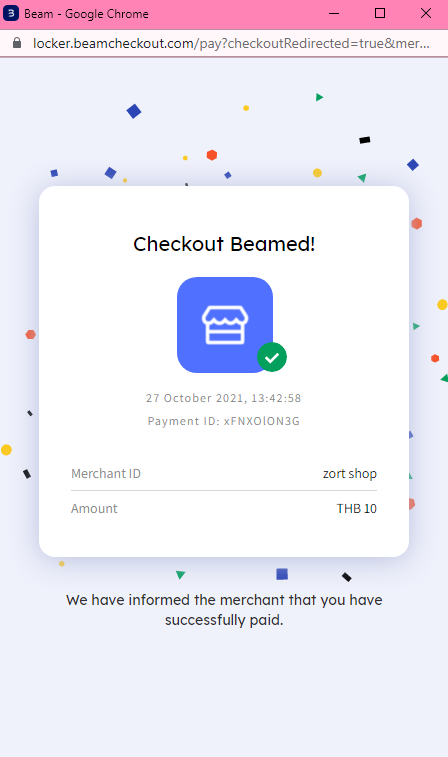
Task: Close the Beam Chrome window
Action: 426,13
